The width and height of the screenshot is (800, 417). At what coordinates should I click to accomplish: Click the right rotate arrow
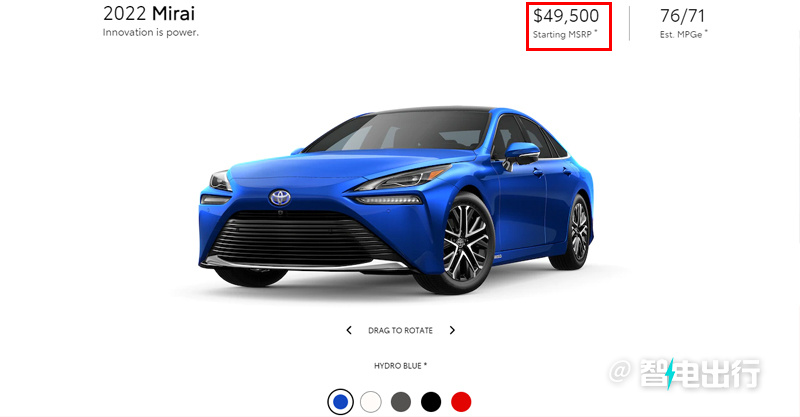click(452, 330)
